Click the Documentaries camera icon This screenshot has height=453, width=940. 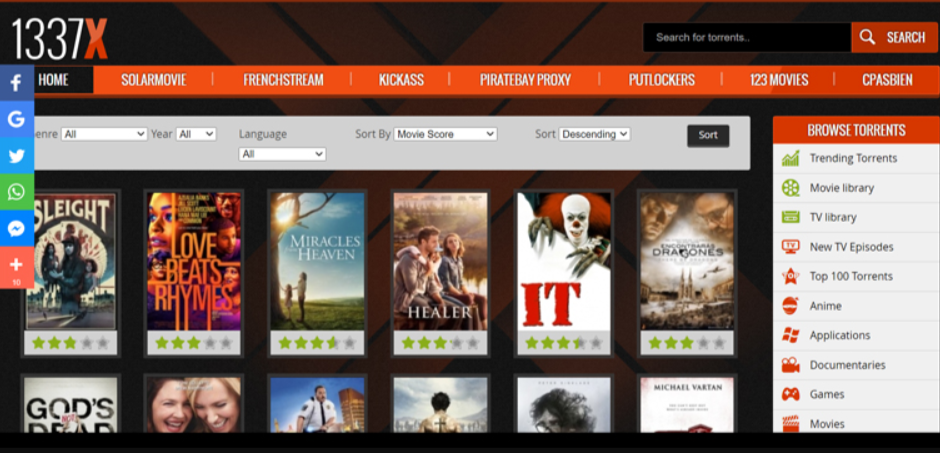[791, 364]
